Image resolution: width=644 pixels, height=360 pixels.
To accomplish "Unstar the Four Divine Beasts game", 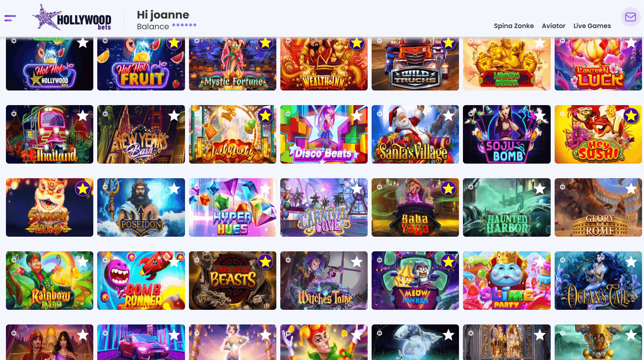I will [x=265, y=262].
